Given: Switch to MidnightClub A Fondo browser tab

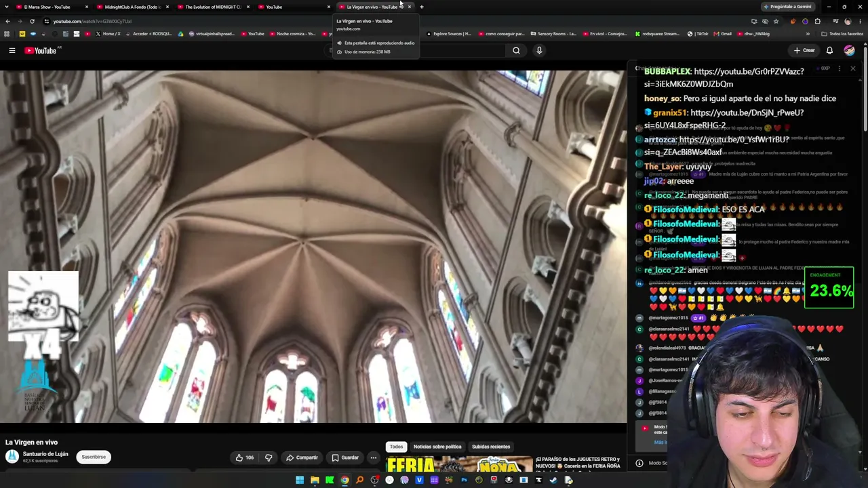Looking at the screenshot, I should pos(132,7).
